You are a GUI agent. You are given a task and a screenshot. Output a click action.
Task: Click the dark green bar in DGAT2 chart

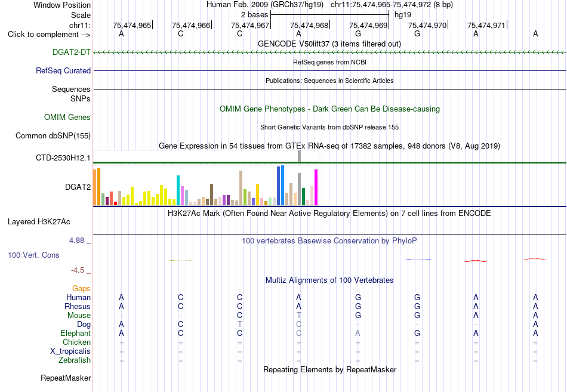[x=303, y=197]
